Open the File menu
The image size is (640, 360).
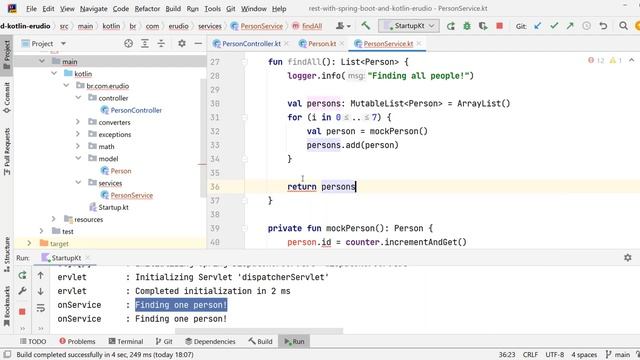click(x=31, y=9)
